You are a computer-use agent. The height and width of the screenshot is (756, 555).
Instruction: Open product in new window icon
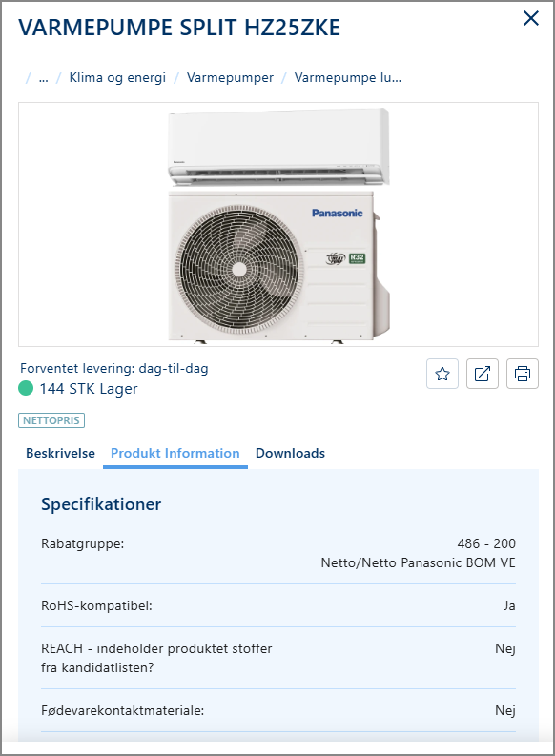[483, 374]
